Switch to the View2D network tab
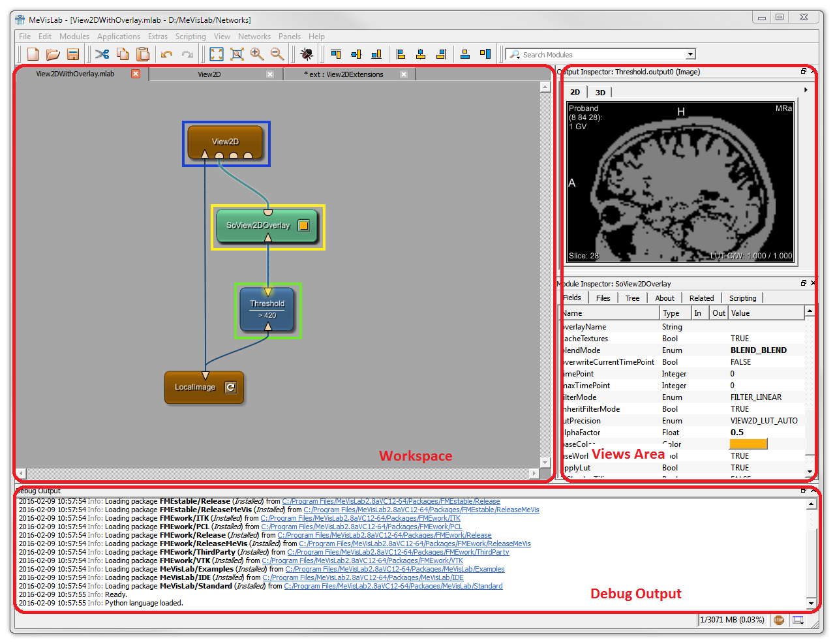The height and width of the screenshot is (644, 835). pyautogui.click(x=209, y=74)
